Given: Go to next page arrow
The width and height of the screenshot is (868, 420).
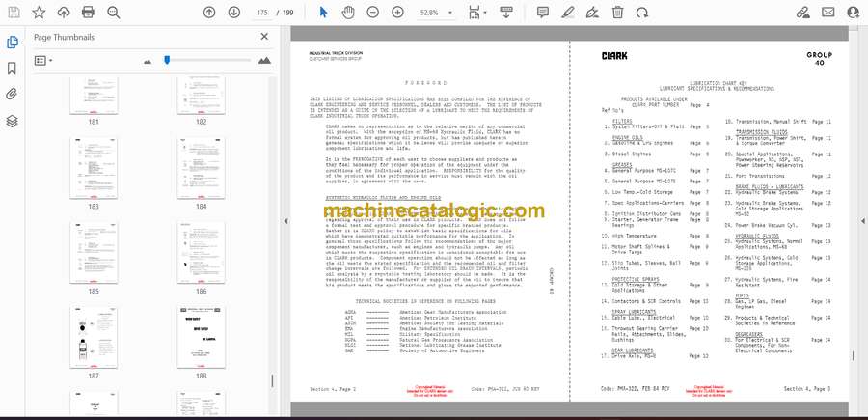Looking at the screenshot, I should (x=234, y=13).
